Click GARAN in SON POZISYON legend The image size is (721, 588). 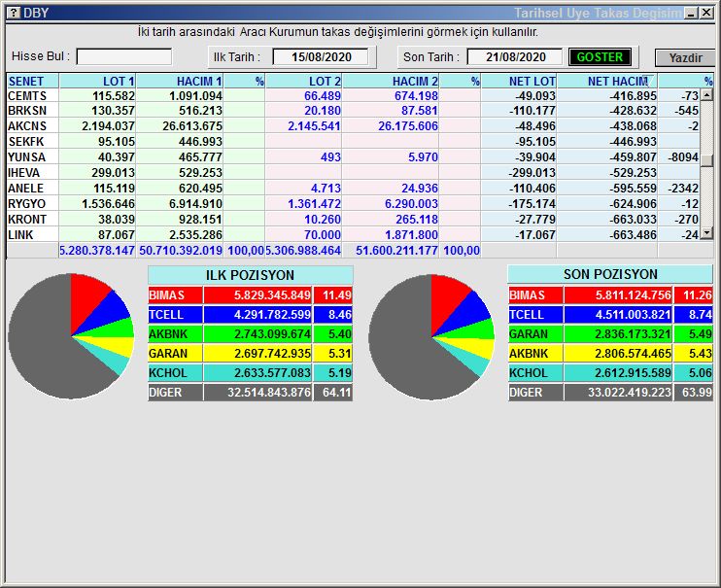(535, 334)
